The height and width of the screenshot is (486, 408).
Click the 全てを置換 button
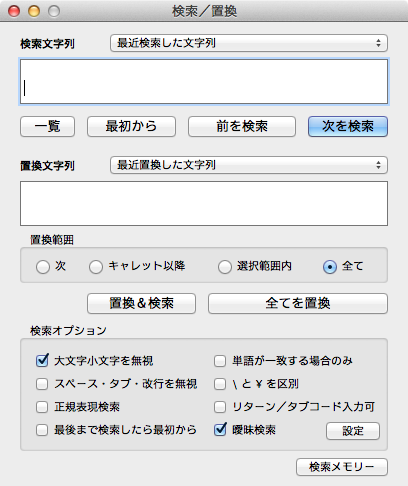(x=298, y=303)
